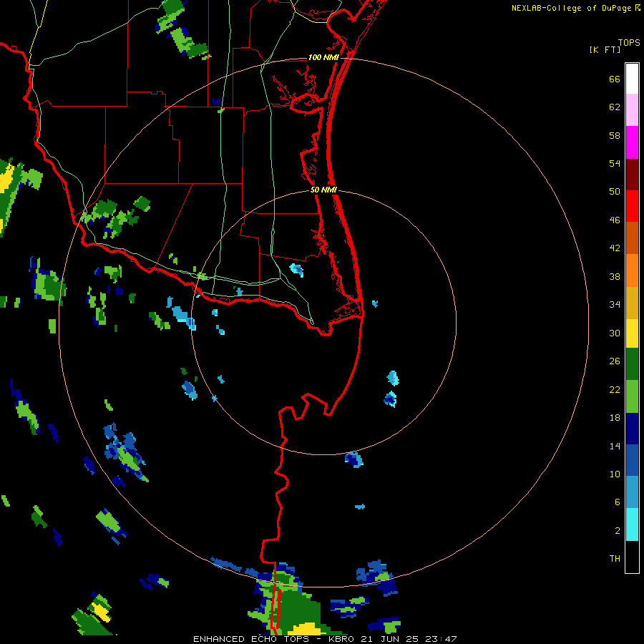Click the magenta 58 K FT legend swatch
This screenshot has height=644, width=644.
tap(632, 142)
